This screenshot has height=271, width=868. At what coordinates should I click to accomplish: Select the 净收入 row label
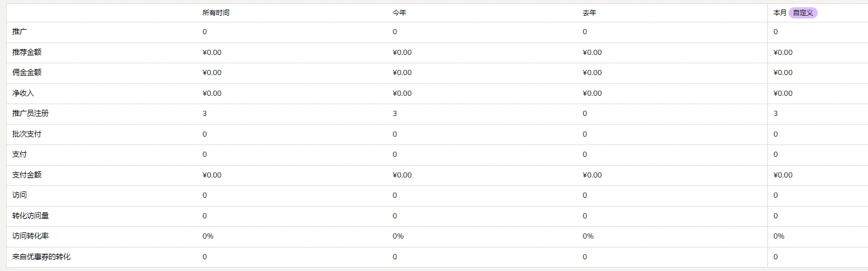pyautogui.click(x=23, y=93)
